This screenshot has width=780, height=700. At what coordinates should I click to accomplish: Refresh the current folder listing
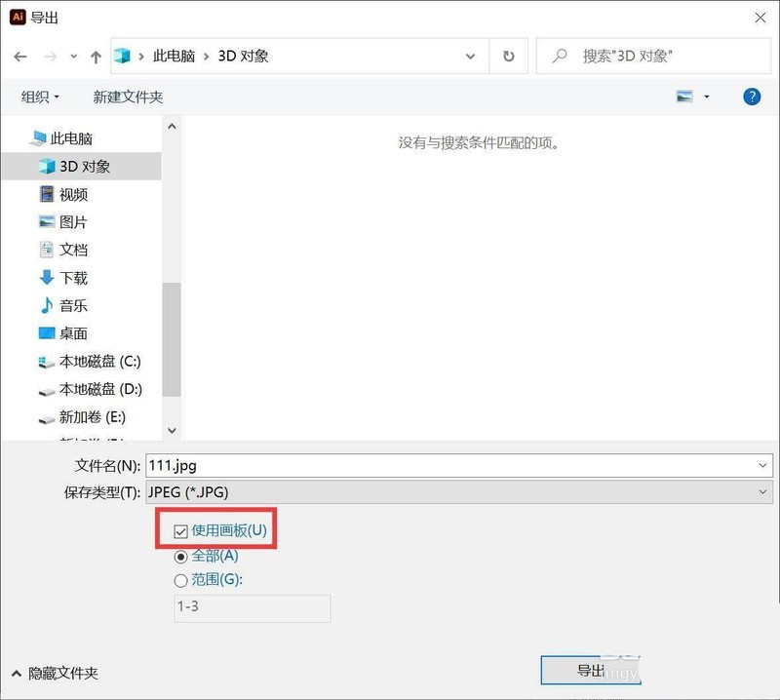[x=508, y=57]
